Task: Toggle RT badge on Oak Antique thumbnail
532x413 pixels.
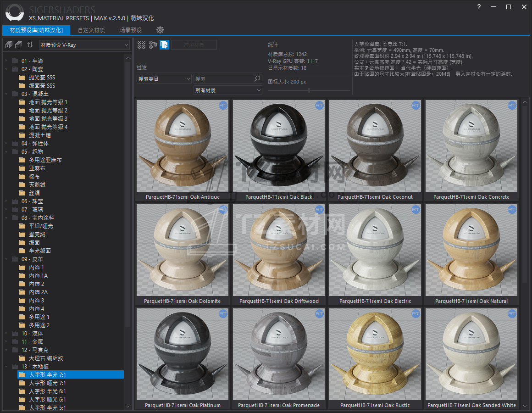Action: point(223,106)
